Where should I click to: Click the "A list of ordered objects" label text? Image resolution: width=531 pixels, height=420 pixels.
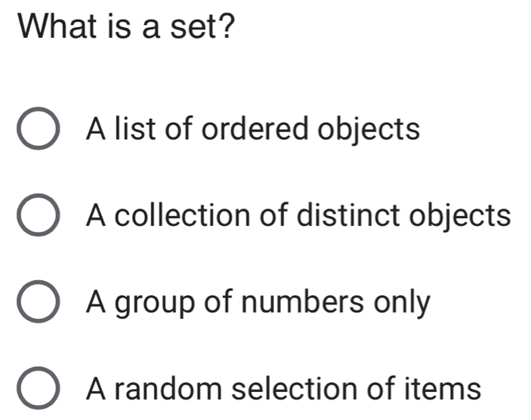coord(253,129)
